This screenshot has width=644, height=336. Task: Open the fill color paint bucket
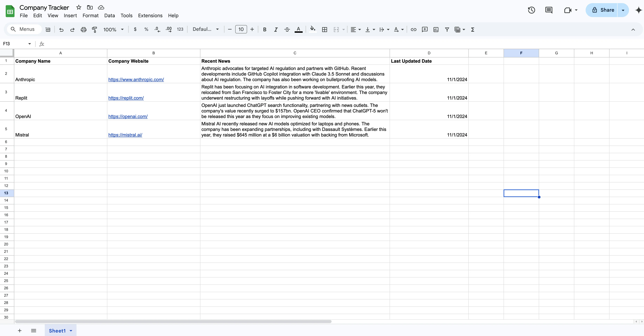coord(312,29)
